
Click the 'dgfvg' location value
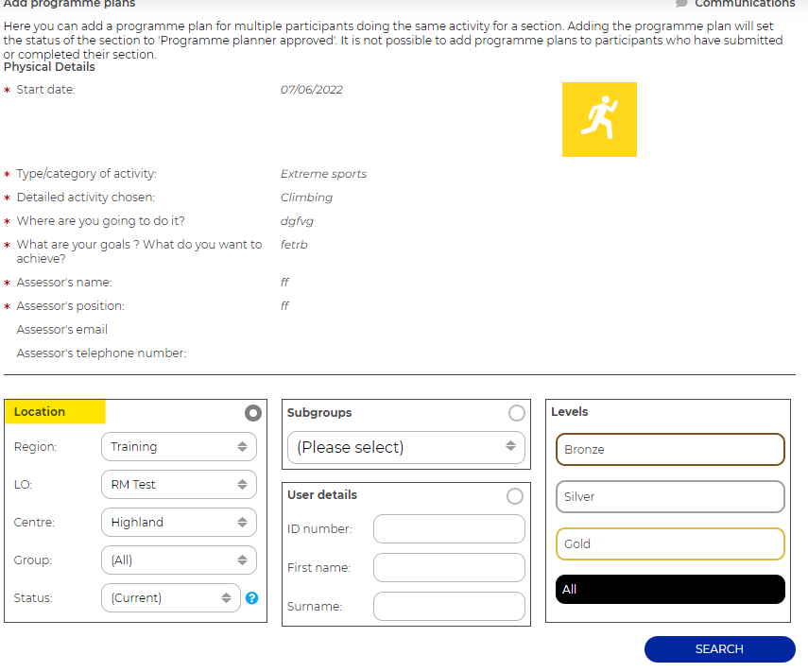pyautogui.click(x=297, y=221)
